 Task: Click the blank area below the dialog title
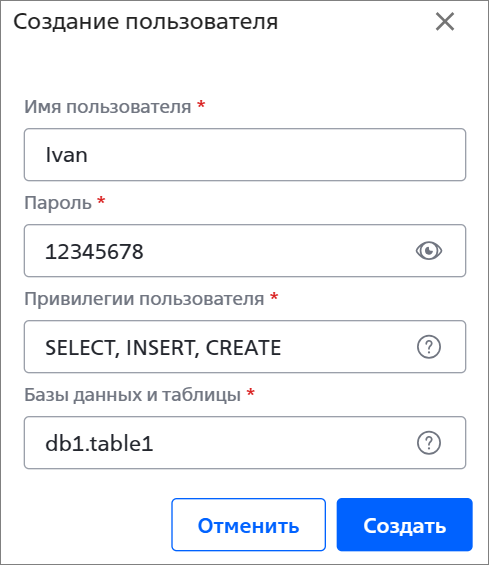245,65
